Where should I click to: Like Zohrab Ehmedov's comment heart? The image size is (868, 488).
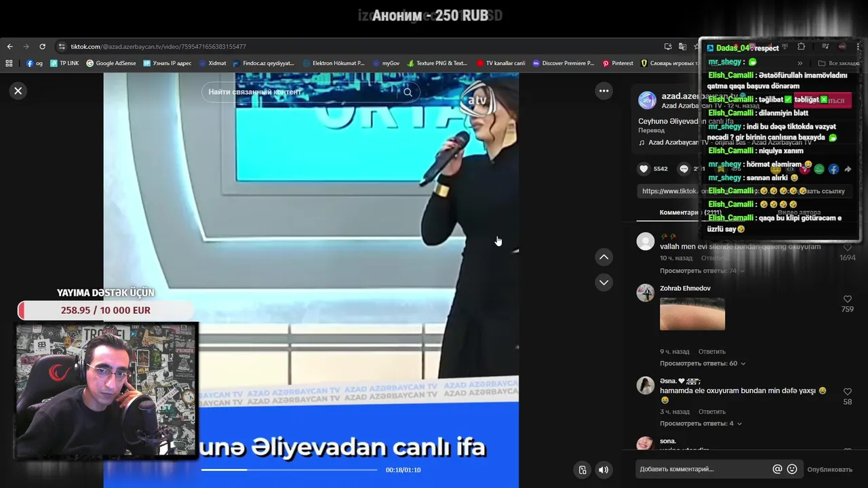tap(847, 299)
